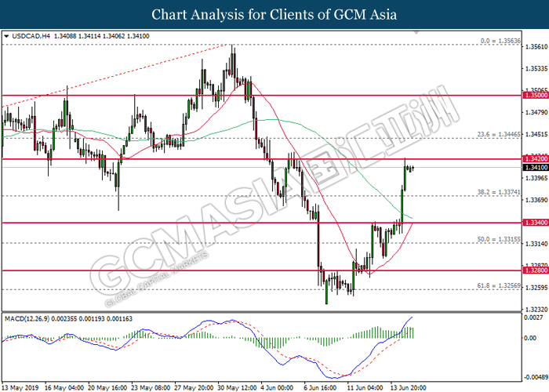
Task: Click the red 1.34200 price level label
Action: (x=536, y=159)
